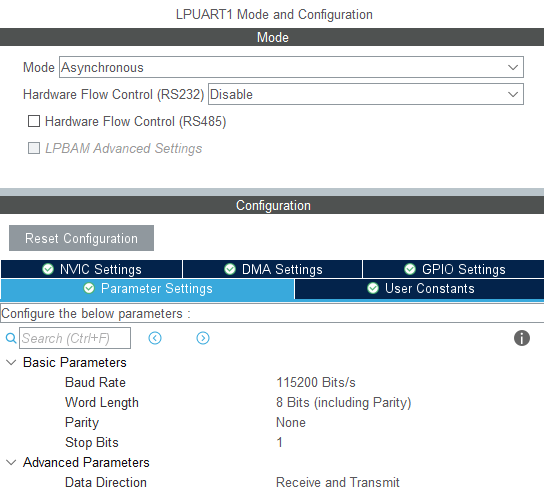Image resolution: width=544 pixels, height=494 pixels.
Task: Go to next search result arrow
Action: tap(203, 338)
